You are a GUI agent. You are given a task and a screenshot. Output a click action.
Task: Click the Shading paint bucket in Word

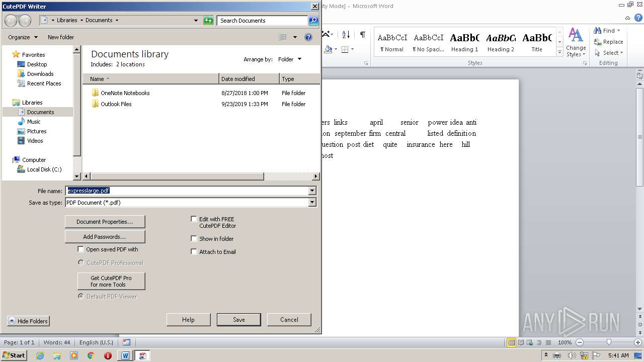click(328, 49)
